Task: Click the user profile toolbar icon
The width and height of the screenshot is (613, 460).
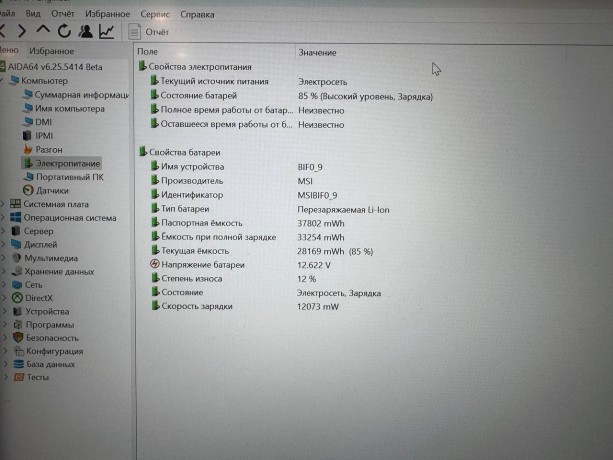Action: click(85, 31)
